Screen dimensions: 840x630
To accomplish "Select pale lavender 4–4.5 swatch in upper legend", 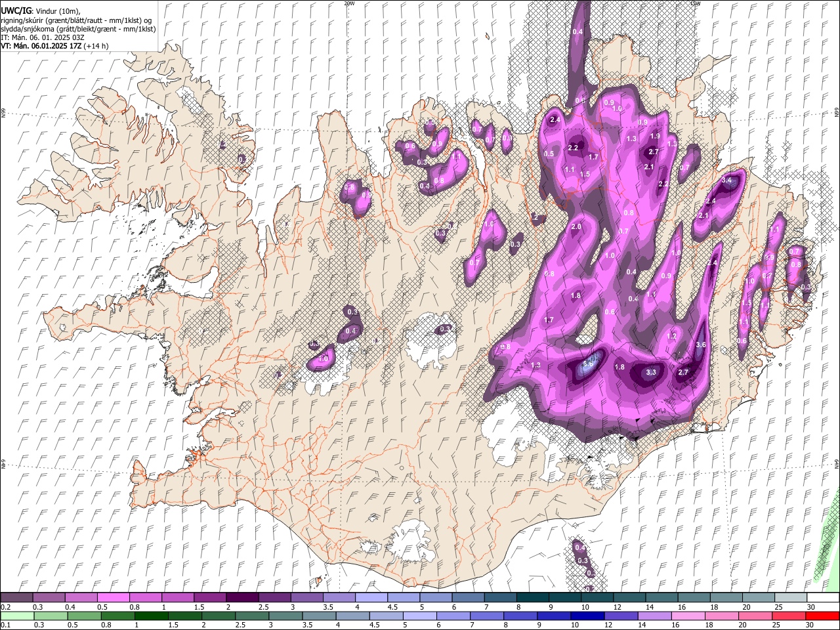I will (373, 598).
